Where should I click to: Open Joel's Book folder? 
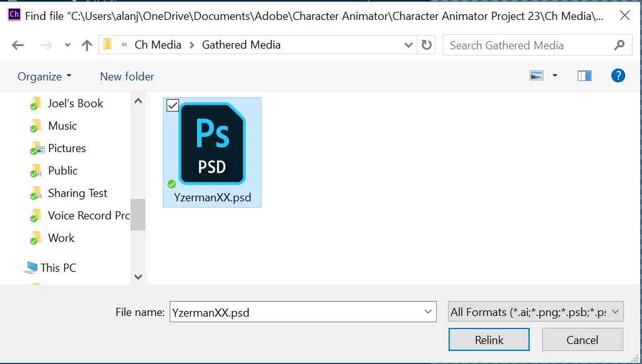click(x=75, y=103)
